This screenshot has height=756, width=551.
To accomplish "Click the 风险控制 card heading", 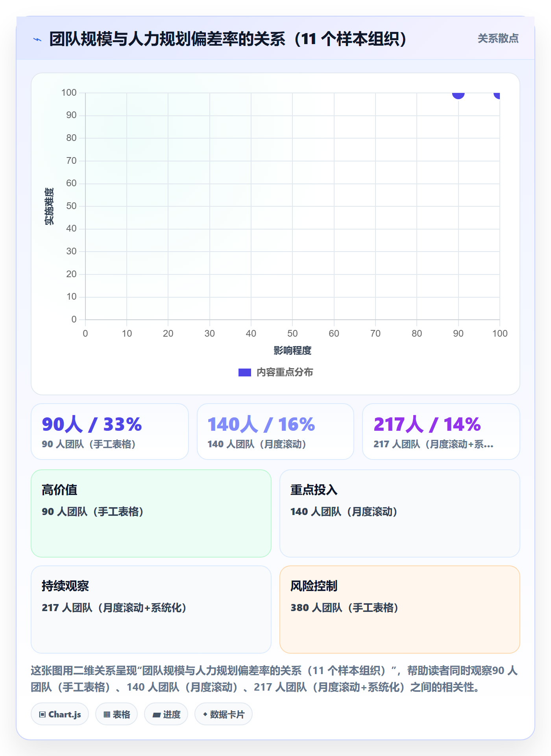I will pos(314,586).
